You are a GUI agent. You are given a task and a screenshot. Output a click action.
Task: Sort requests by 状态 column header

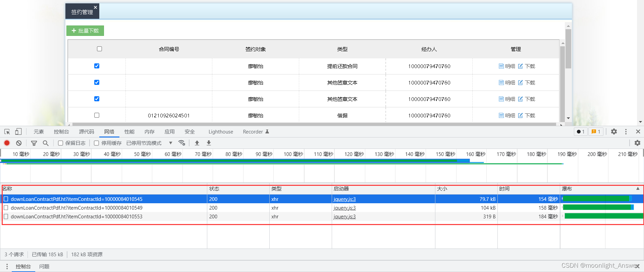point(238,188)
